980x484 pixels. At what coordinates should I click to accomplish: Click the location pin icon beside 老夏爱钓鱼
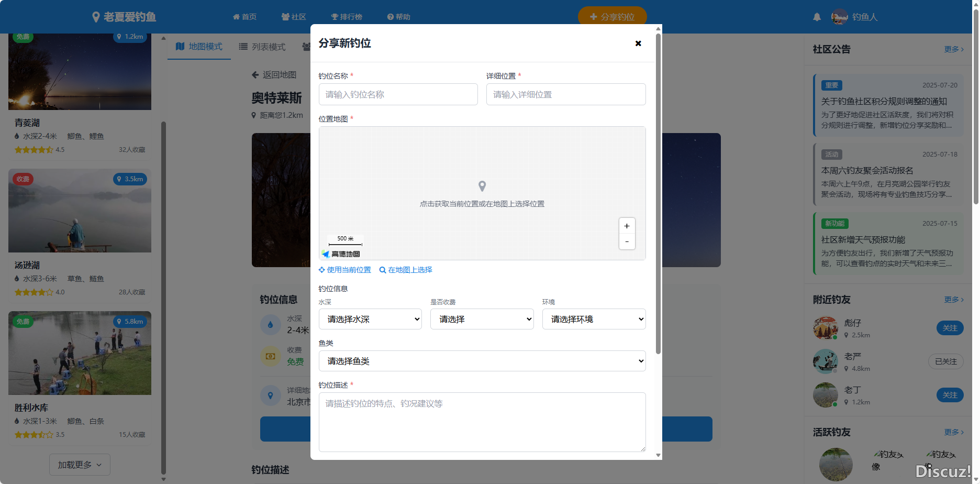(96, 16)
